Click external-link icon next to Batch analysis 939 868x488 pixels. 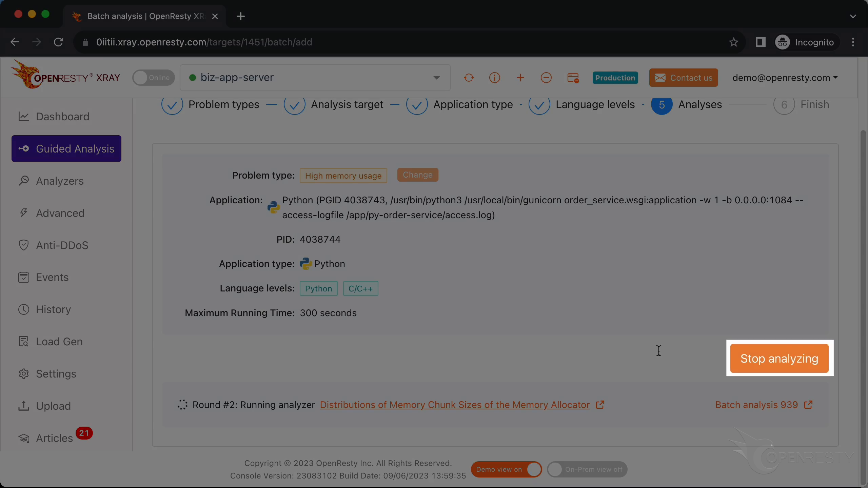(808, 405)
